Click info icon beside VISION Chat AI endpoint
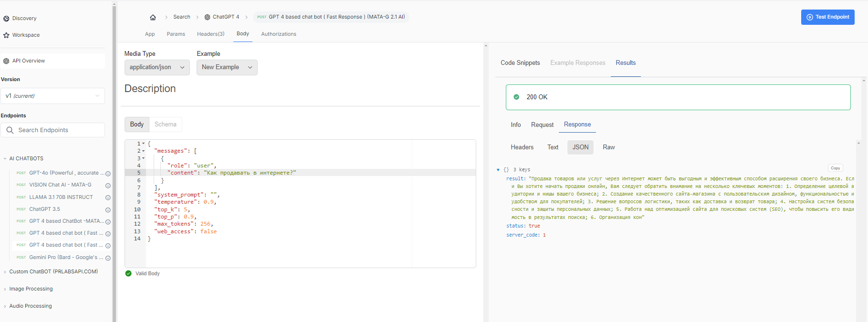Viewport: 868px width, 322px height. [108, 186]
